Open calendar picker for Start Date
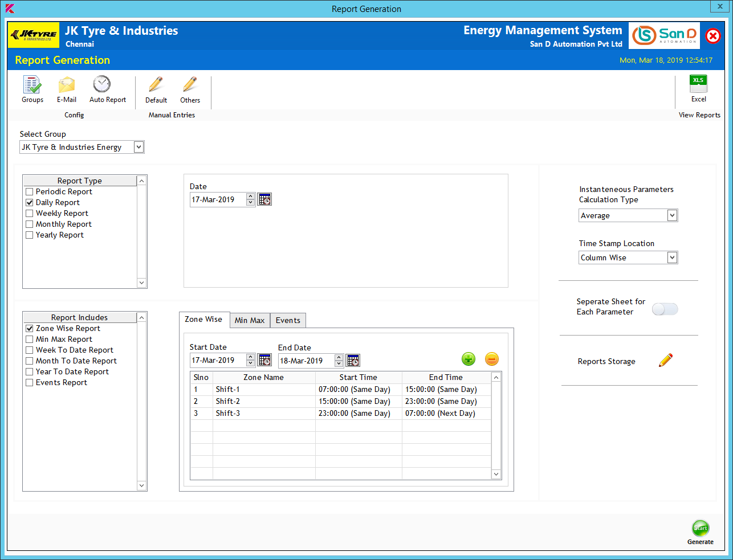Screen dimensions: 733x560 tap(264, 360)
